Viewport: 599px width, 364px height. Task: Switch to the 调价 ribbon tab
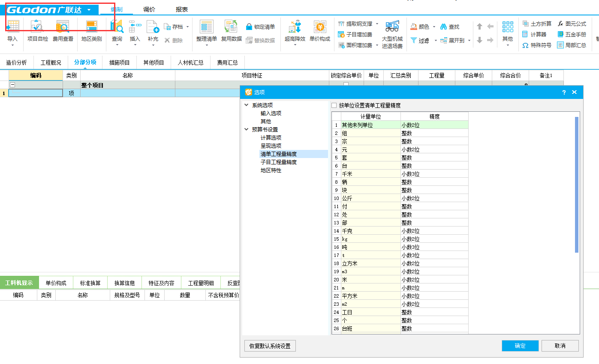149,9
